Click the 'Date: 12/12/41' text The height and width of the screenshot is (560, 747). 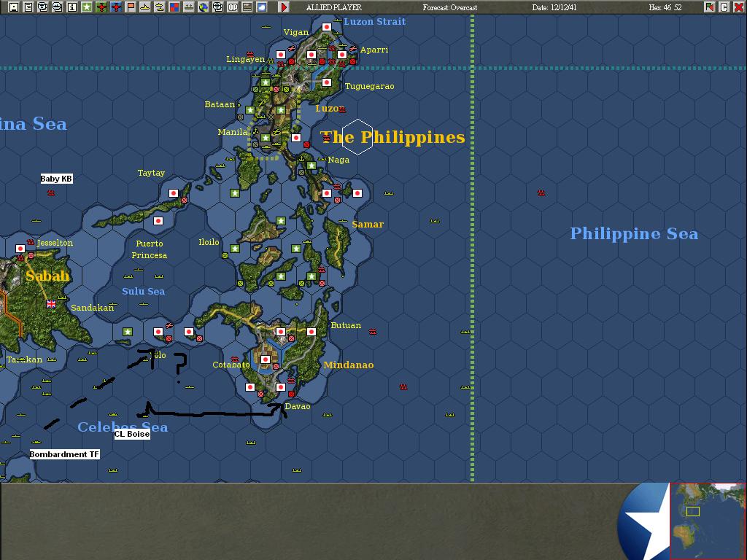(x=554, y=7)
